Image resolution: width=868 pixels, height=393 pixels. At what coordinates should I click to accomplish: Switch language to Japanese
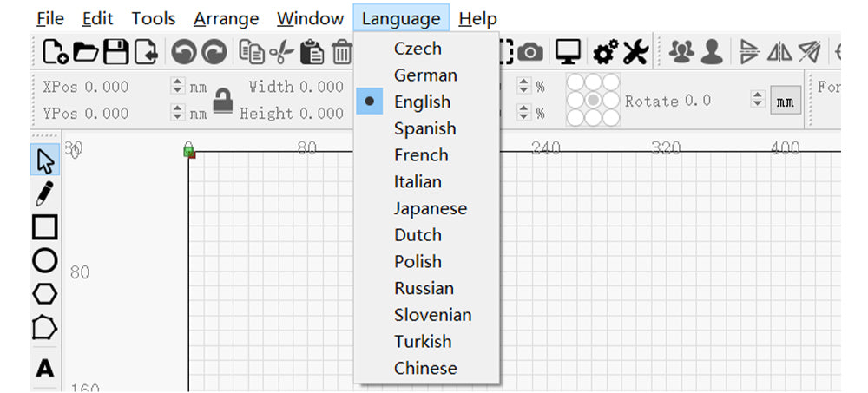coord(430,208)
